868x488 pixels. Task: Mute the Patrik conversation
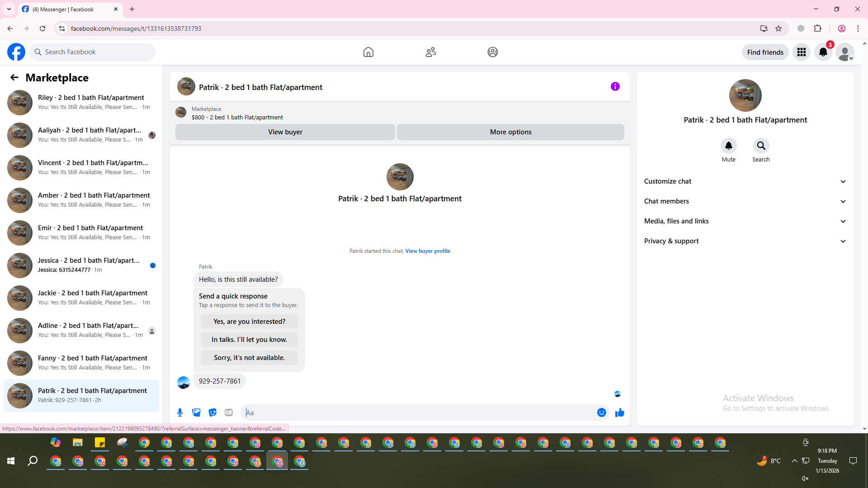pos(728,146)
